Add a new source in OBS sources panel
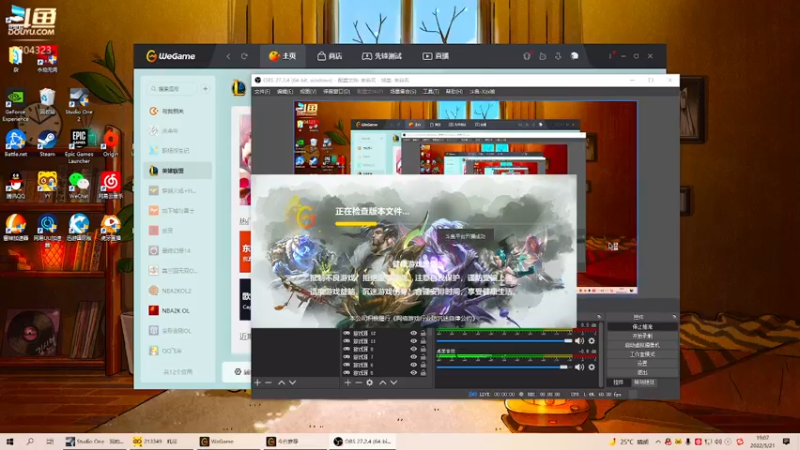This screenshot has width=800, height=450. (347, 382)
